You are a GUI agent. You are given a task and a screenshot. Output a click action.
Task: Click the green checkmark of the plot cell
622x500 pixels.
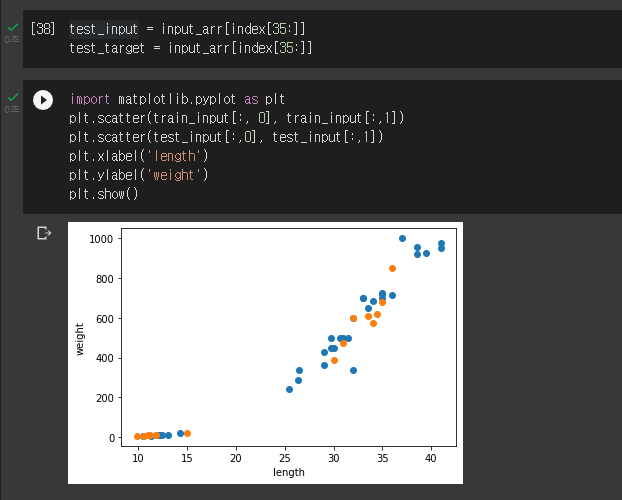(x=13, y=97)
